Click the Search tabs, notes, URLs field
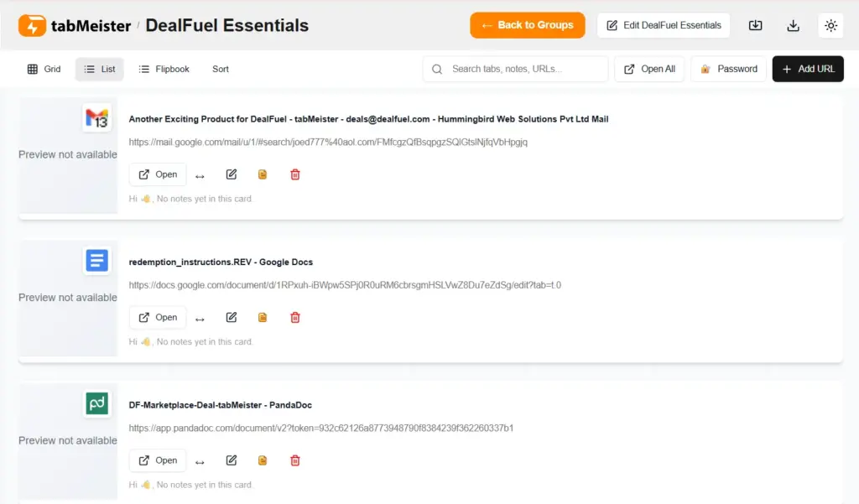This screenshot has width=859, height=504. [x=524, y=69]
